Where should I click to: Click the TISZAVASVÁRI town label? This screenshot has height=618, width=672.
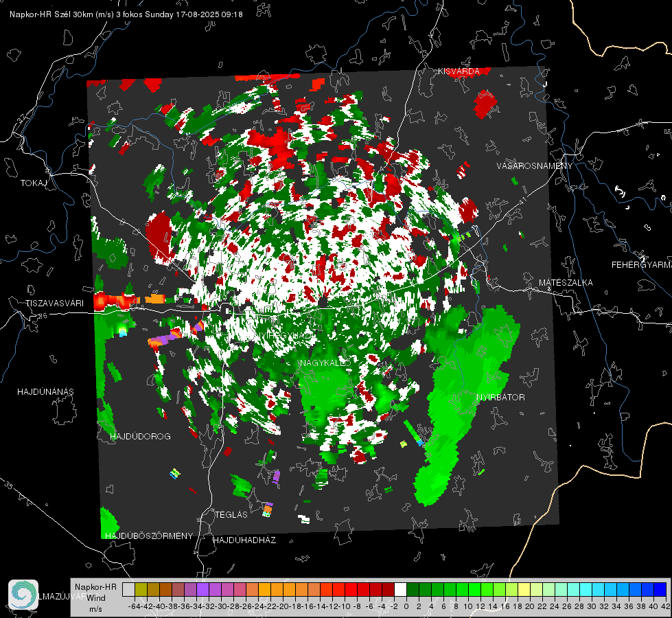[x=54, y=304]
